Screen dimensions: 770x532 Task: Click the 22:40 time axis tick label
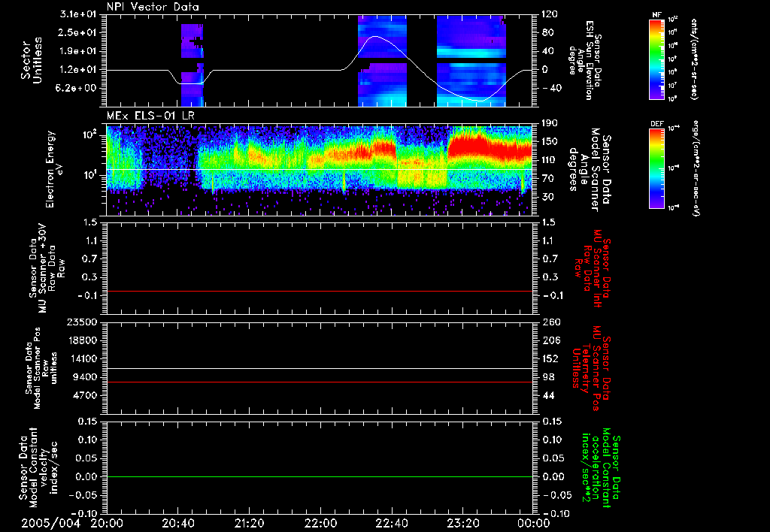tap(392, 522)
